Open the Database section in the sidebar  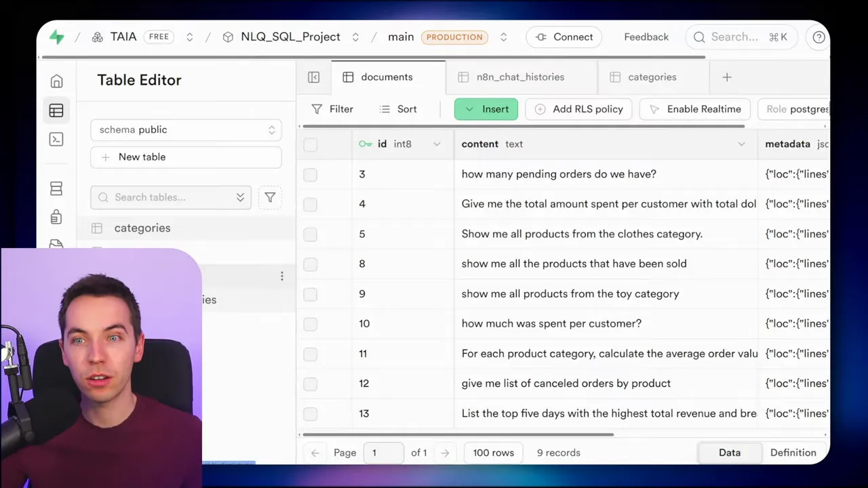click(56, 188)
